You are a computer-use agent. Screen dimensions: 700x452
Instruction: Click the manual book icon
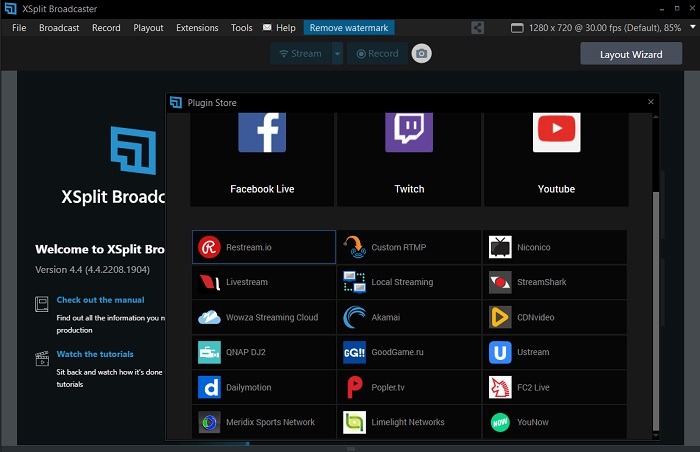coord(42,304)
